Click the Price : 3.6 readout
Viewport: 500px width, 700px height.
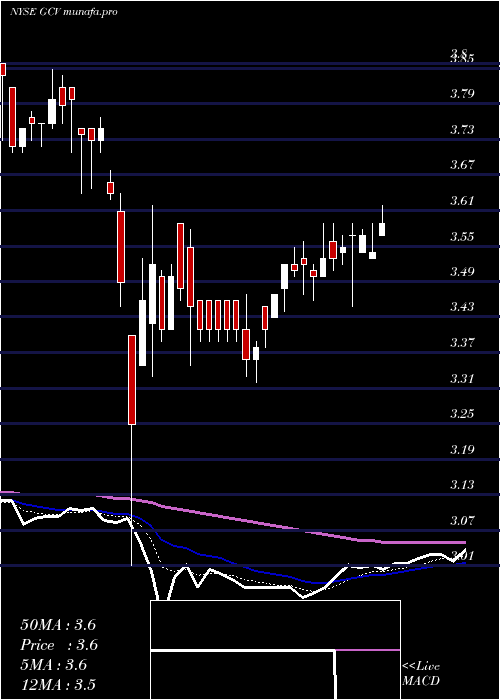coord(59,645)
